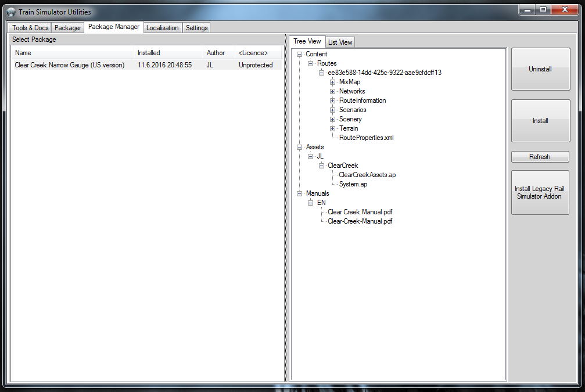Collapse the Manuals tree node
Image resolution: width=585 pixels, height=392 pixels.
coord(299,193)
